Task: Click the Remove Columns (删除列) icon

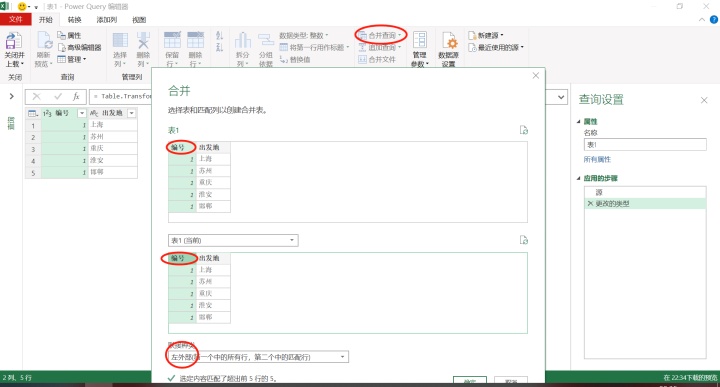Action: [x=143, y=40]
